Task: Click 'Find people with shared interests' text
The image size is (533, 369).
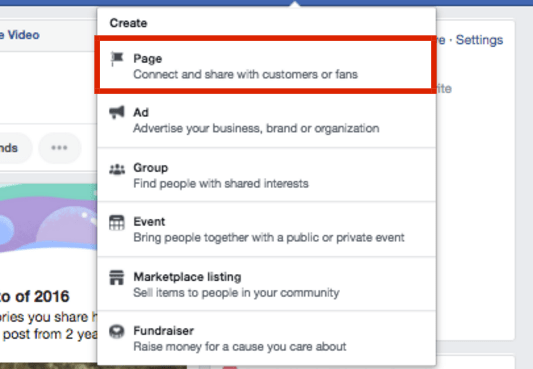Action: pos(221,183)
